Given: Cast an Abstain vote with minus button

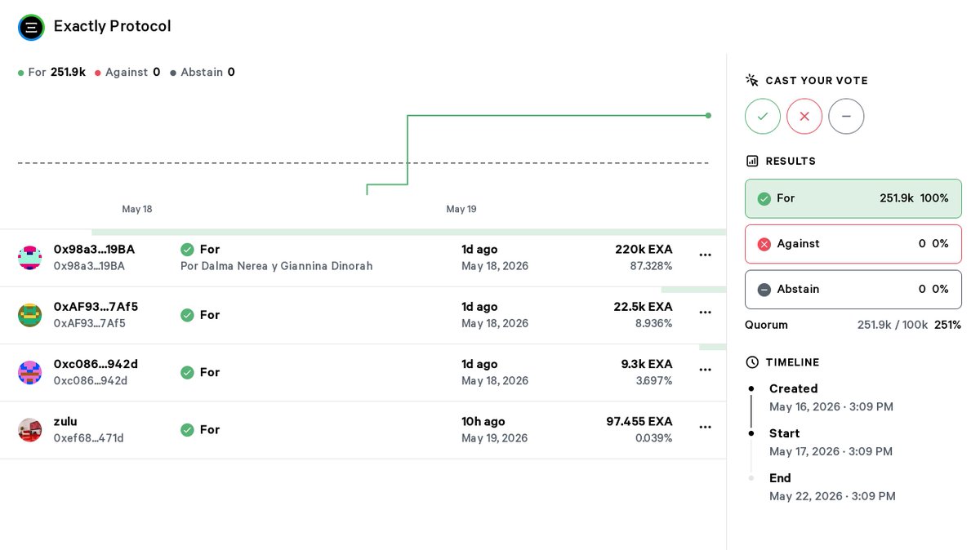Looking at the screenshot, I should point(846,117).
